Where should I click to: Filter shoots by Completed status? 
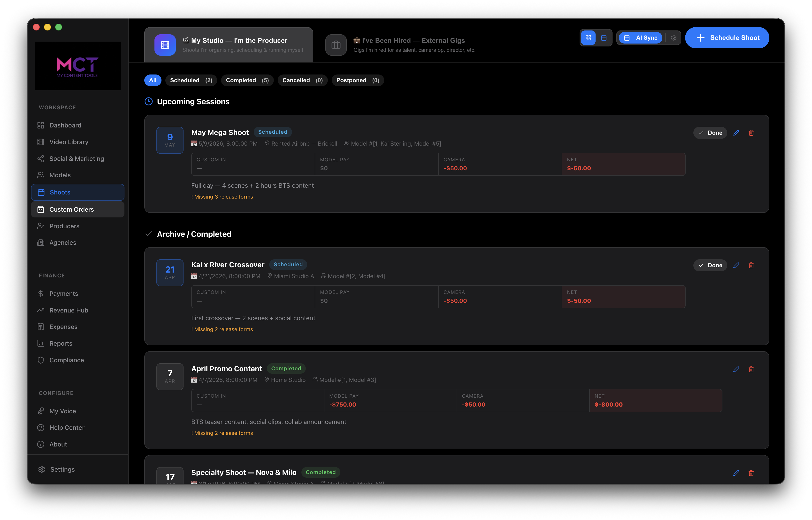click(247, 80)
